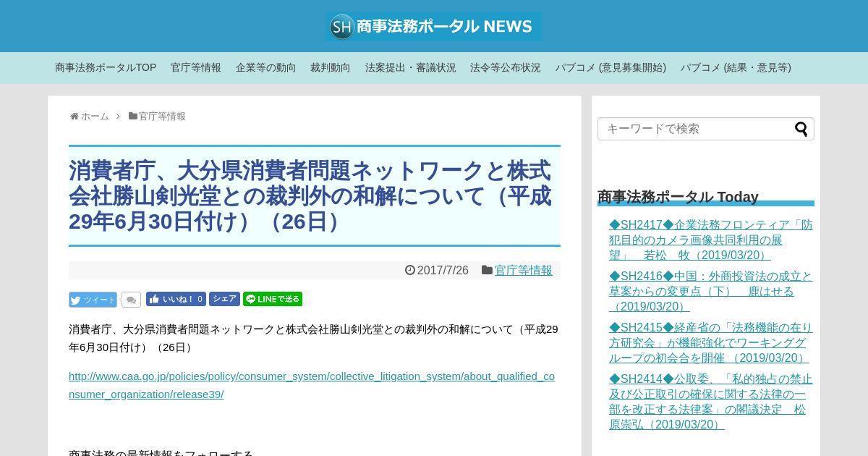
Task: Click the magnifying glass search icon
Action: [x=801, y=129]
